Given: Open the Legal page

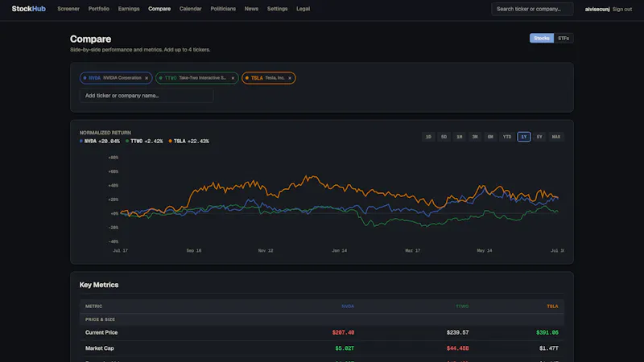Looking at the screenshot, I should tap(303, 9).
